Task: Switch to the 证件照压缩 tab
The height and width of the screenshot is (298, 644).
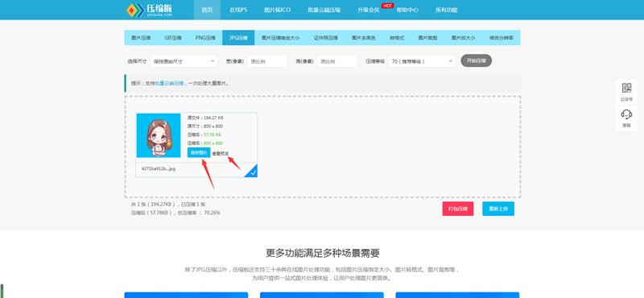Action: click(x=326, y=38)
